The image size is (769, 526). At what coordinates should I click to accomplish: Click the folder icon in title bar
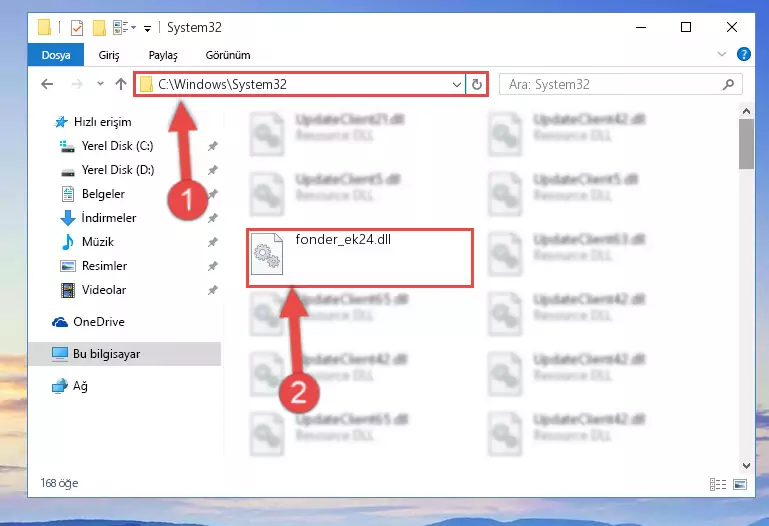coord(45,27)
